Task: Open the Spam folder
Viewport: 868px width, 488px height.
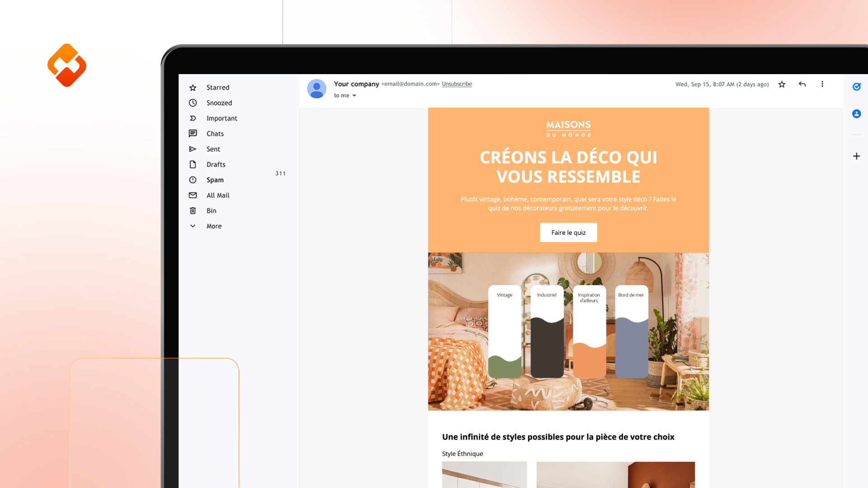Action: pos(215,180)
